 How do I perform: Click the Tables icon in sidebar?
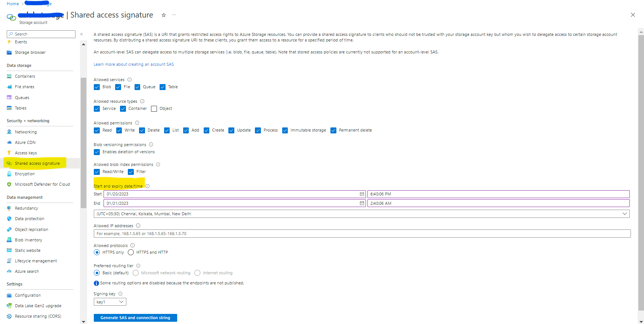pos(9,108)
